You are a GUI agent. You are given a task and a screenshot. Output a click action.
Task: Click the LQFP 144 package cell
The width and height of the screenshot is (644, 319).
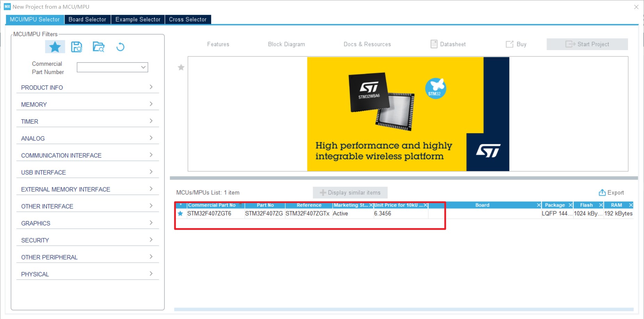click(557, 214)
